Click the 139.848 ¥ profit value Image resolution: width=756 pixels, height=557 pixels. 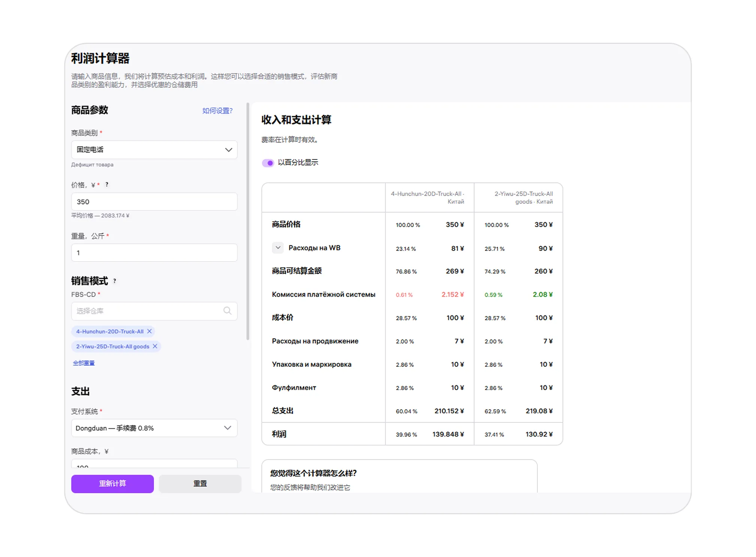(x=448, y=434)
